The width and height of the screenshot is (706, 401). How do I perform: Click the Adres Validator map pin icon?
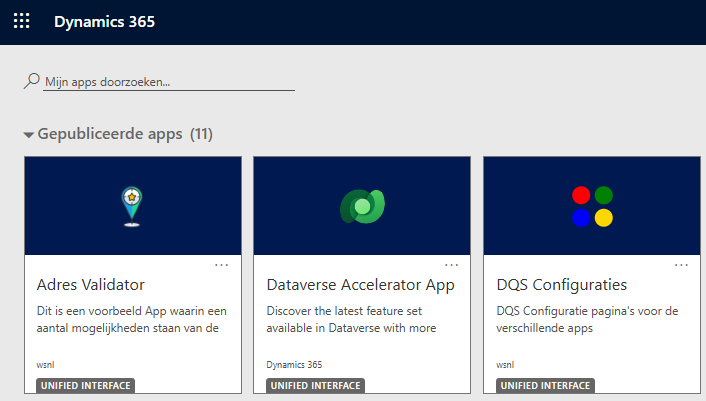click(132, 206)
